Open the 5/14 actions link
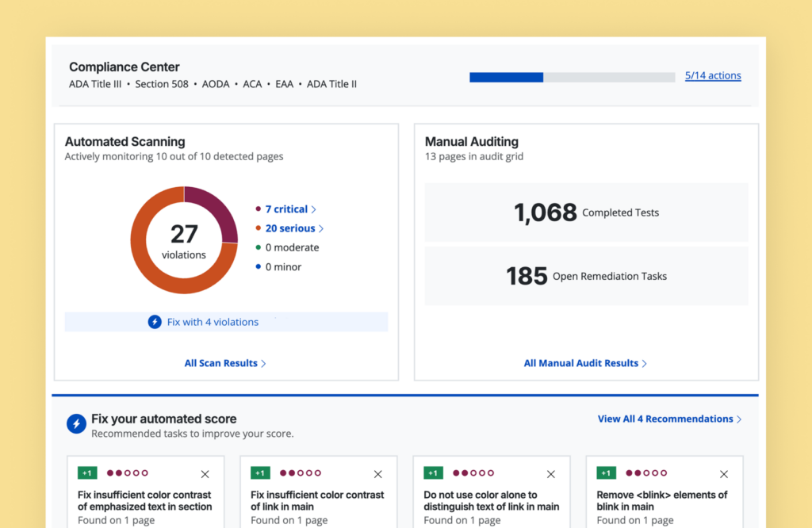The height and width of the screenshot is (528, 812). point(713,75)
